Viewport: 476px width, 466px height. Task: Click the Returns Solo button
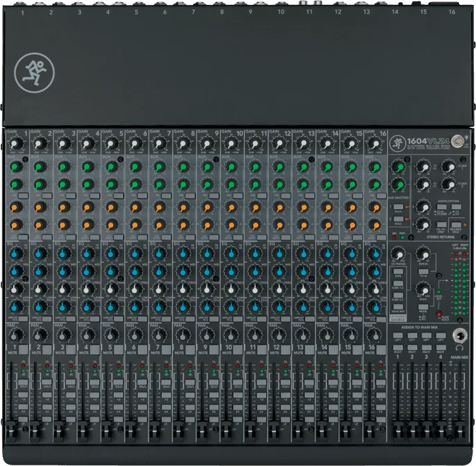tap(456, 225)
